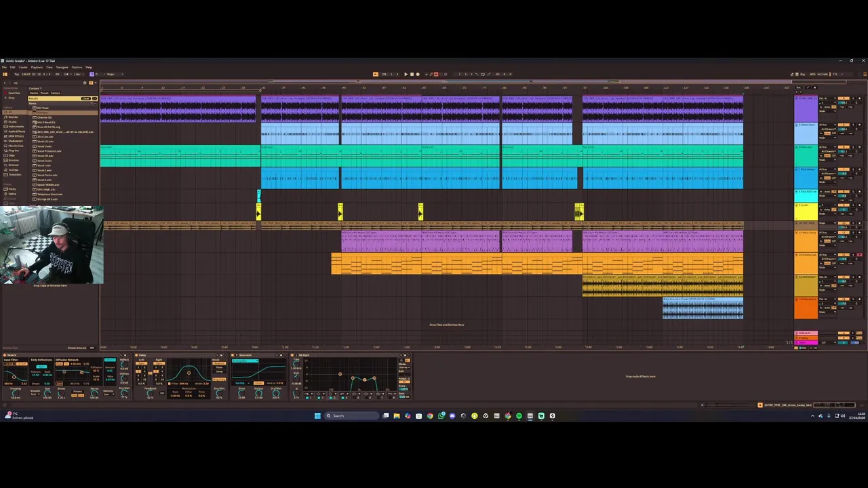
Task: Click Clear button in browser search
Action: pyautogui.click(x=85, y=98)
